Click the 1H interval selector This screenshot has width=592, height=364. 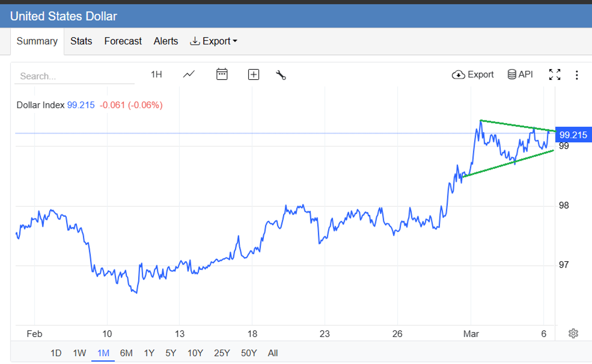click(156, 74)
